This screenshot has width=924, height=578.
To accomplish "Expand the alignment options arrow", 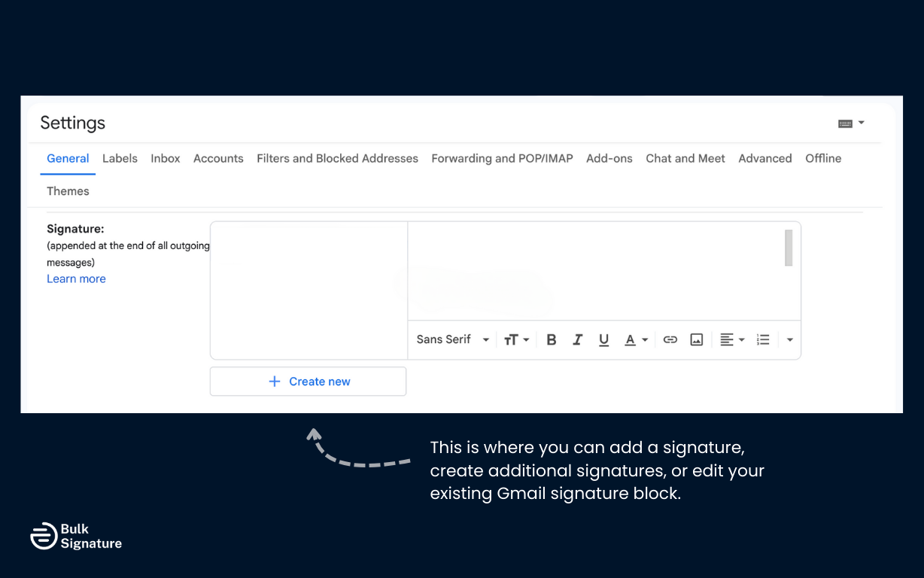I will 740,339.
